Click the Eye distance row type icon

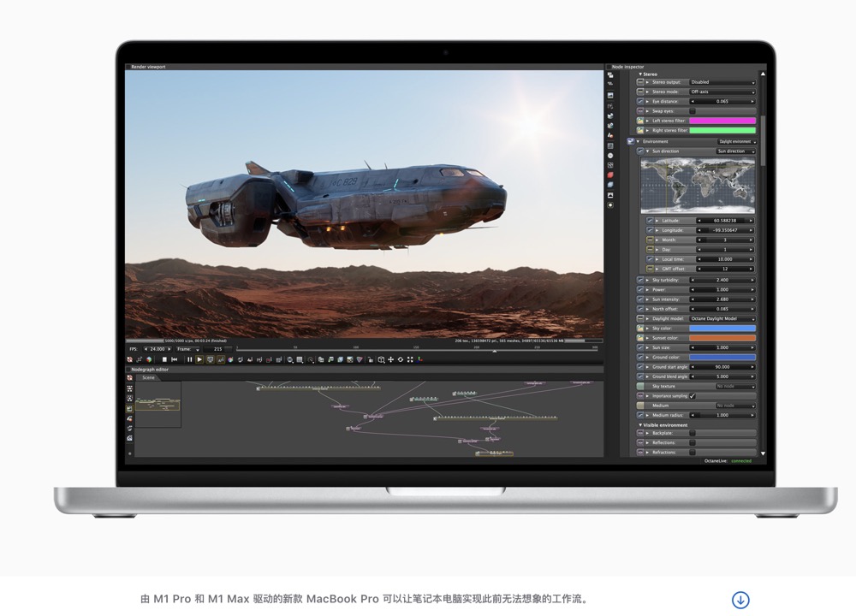tap(640, 102)
